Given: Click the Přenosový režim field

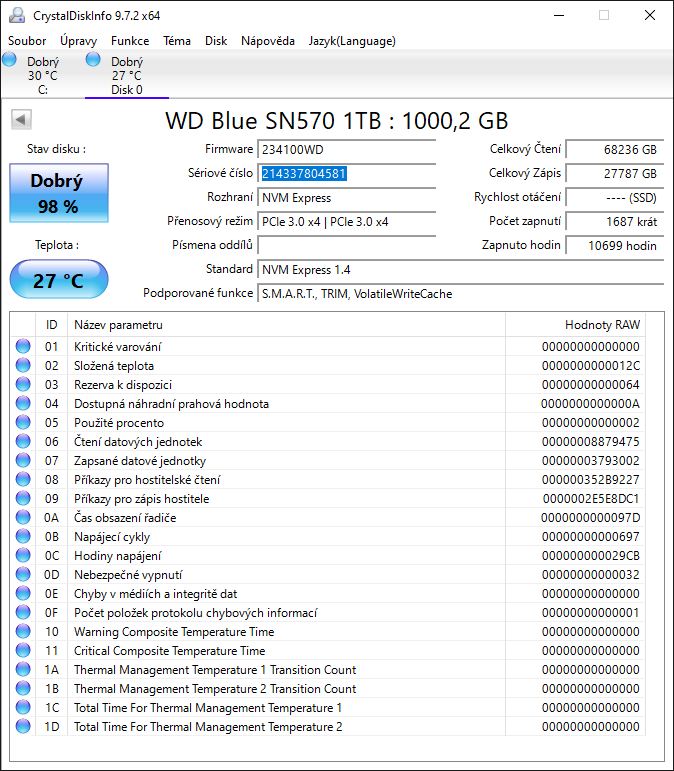Looking at the screenshot, I should point(347,222).
